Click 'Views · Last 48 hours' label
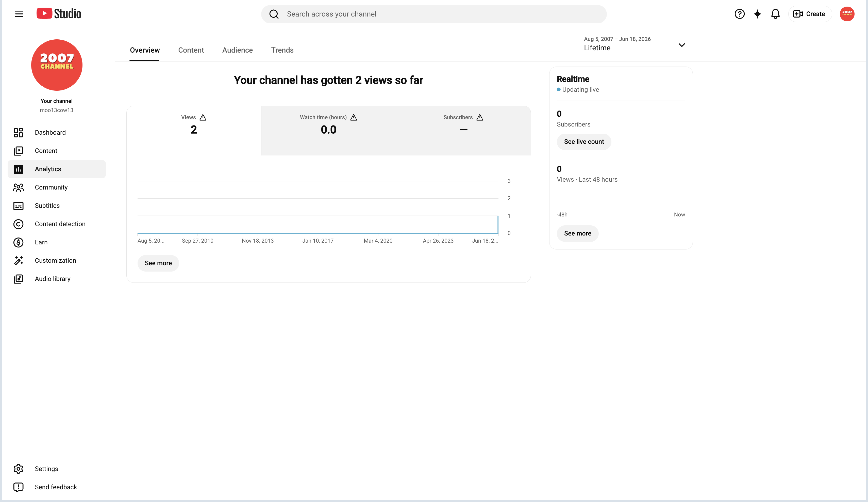 pyautogui.click(x=587, y=179)
